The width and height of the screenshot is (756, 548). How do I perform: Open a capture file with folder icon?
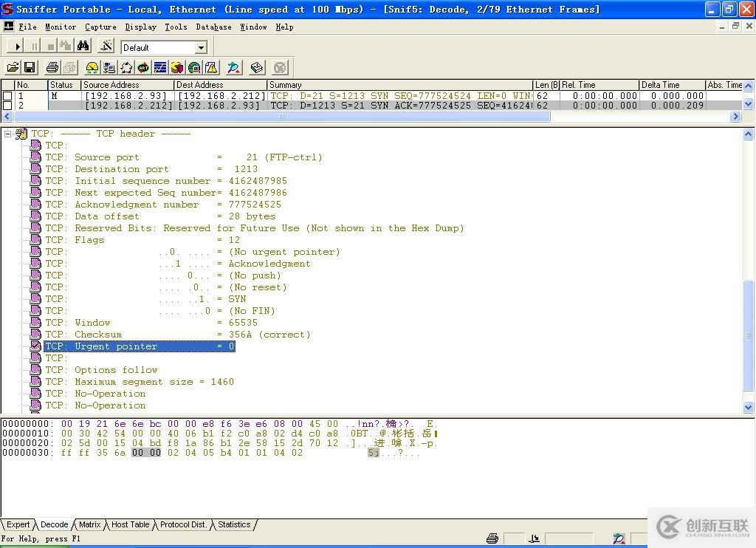point(13,67)
